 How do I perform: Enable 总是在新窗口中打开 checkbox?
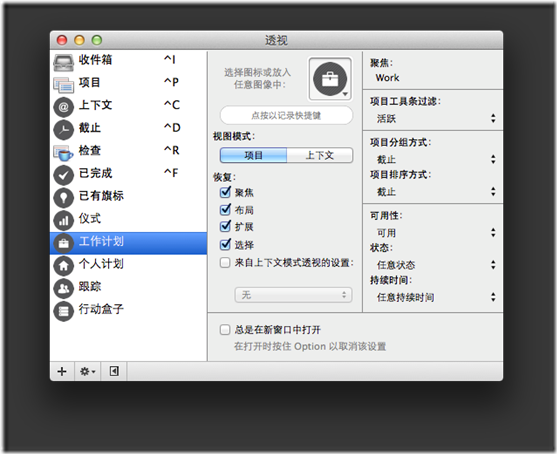click(x=225, y=330)
